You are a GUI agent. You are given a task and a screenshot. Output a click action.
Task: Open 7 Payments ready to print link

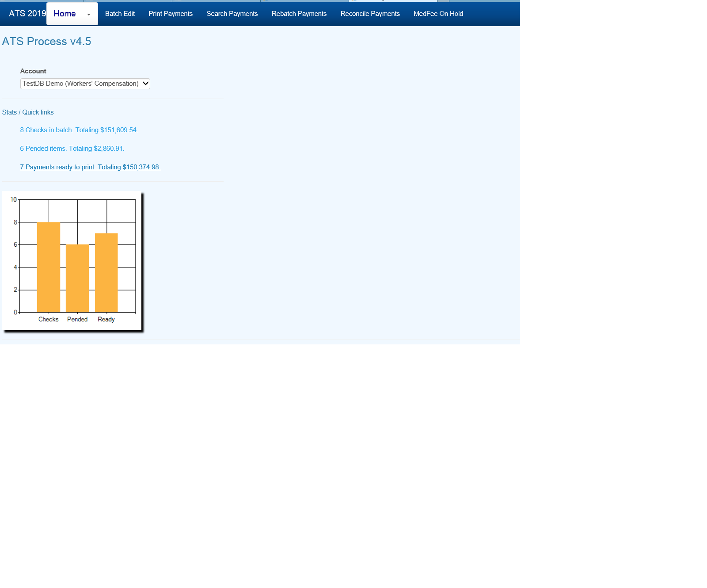(90, 167)
